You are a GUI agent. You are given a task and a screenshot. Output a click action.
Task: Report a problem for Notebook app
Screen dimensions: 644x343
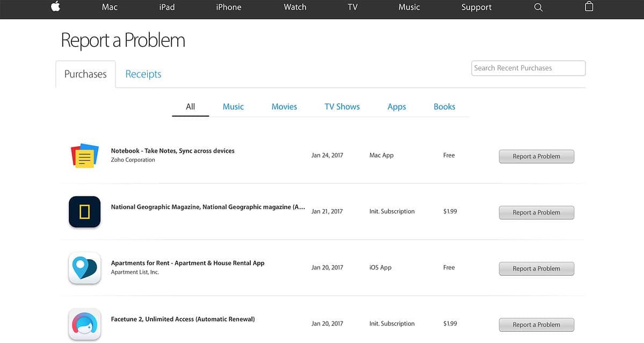(x=537, y=156)
